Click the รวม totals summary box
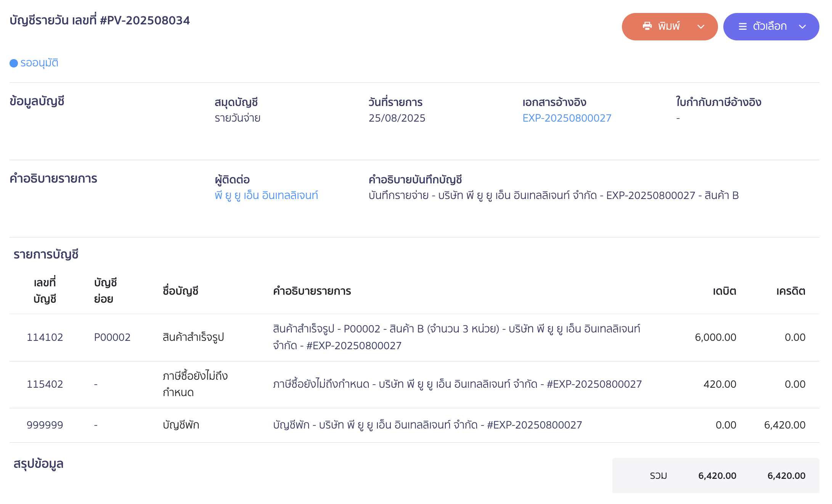This screenshot has height=504, width=832. 716,475
